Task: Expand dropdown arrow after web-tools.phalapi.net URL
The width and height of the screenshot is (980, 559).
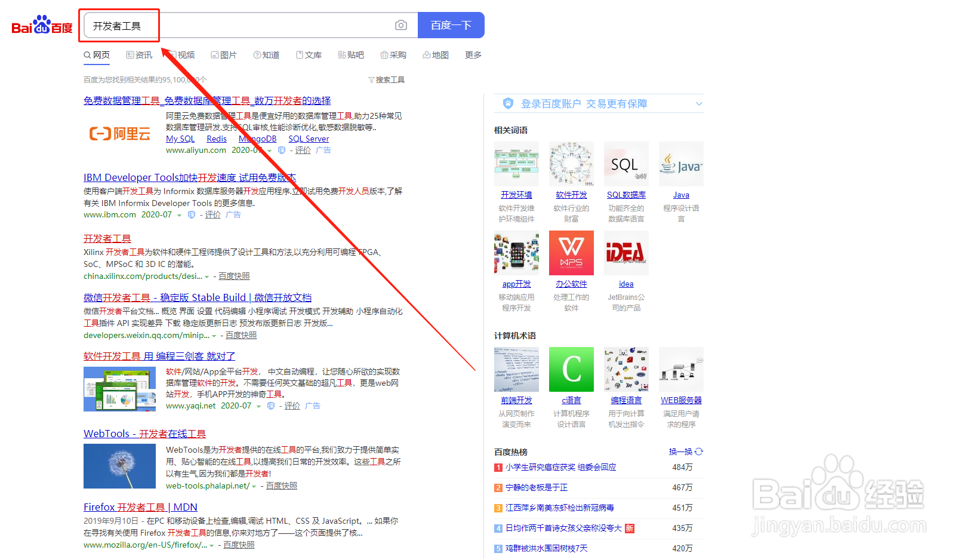Action: coord(254,486)
